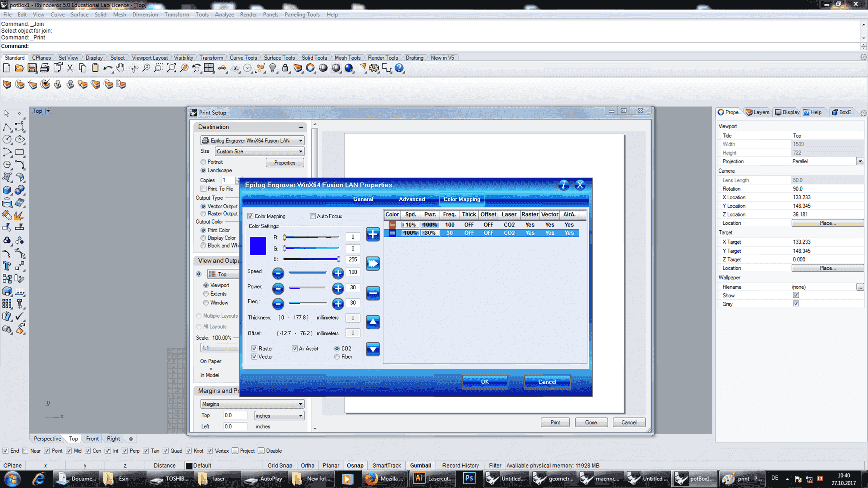Click the blue color swatch preview
The image size is (868, 488).
(258, 246)
